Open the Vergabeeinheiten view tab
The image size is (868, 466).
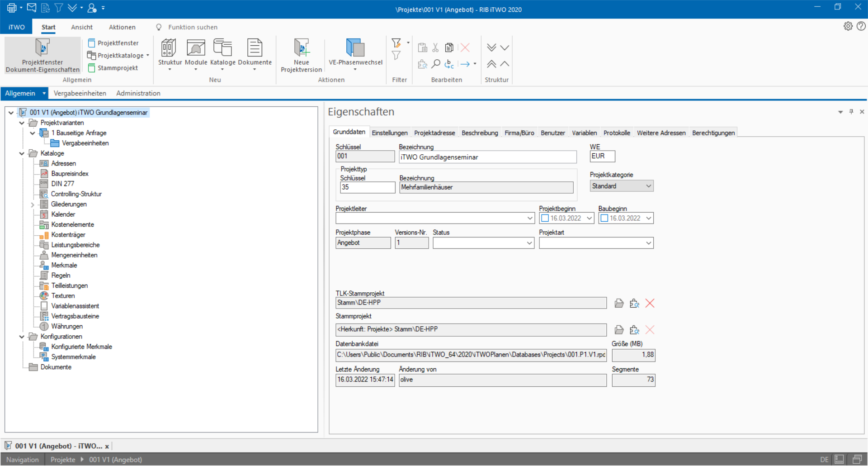(x=80, y=93)
